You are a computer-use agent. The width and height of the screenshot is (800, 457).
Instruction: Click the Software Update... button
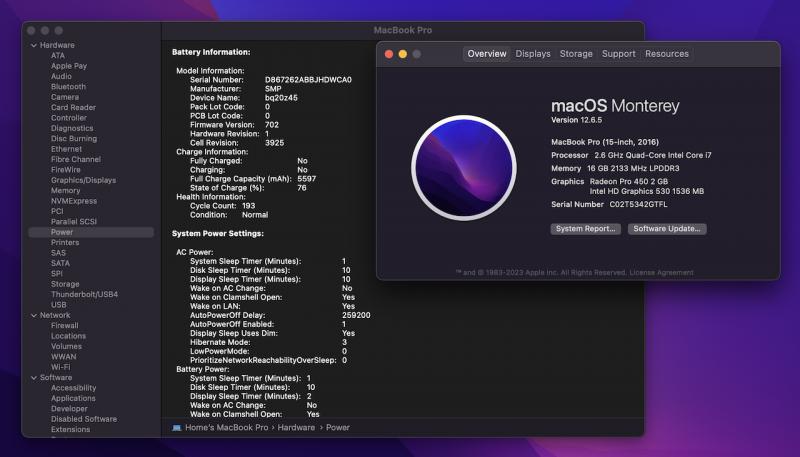click(x=667, y=228)
